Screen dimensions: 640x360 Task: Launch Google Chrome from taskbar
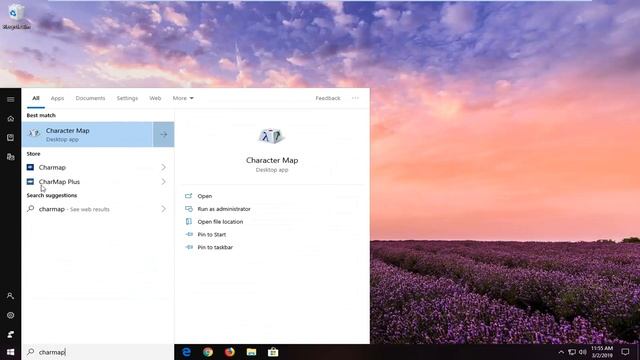click(x=208, y=352)
